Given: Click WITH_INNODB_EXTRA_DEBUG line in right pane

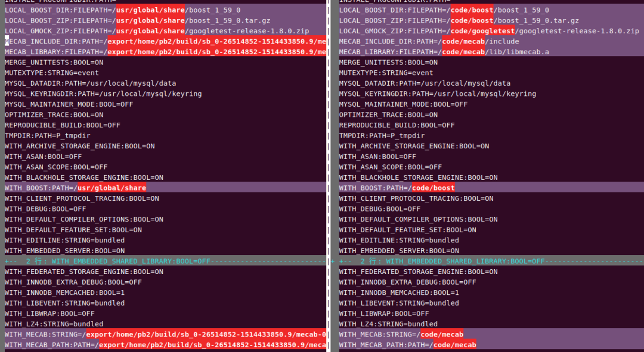Looking at the screenshot, I should point(407,282).
